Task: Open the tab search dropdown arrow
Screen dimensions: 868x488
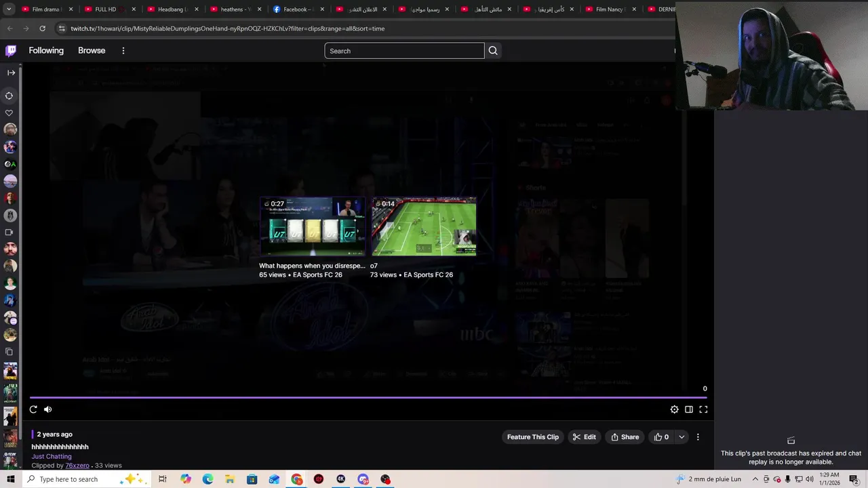Action: (x=10, y=9)
